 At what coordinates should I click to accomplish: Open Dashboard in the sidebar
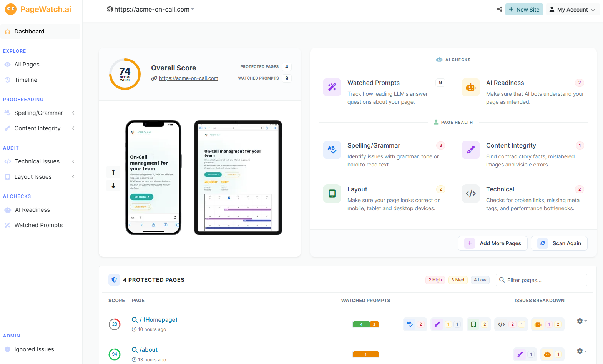(40, 32)
